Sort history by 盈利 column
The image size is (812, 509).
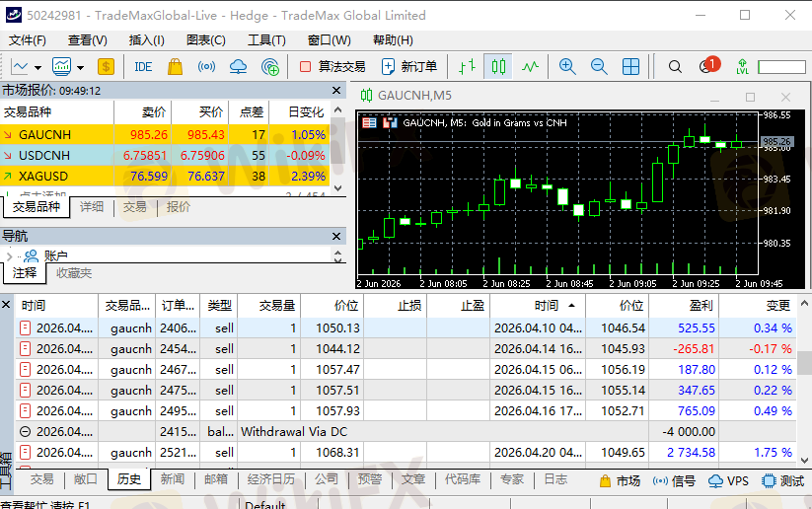pos(684,306)
